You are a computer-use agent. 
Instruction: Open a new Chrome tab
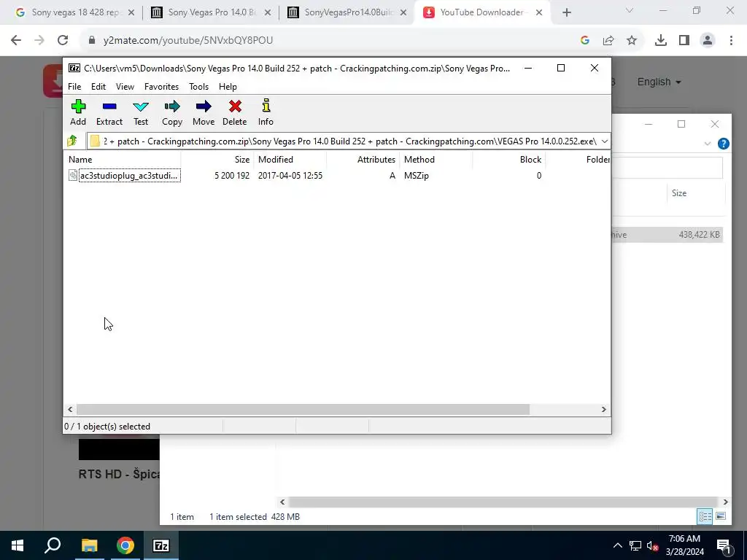coord(566,13)
